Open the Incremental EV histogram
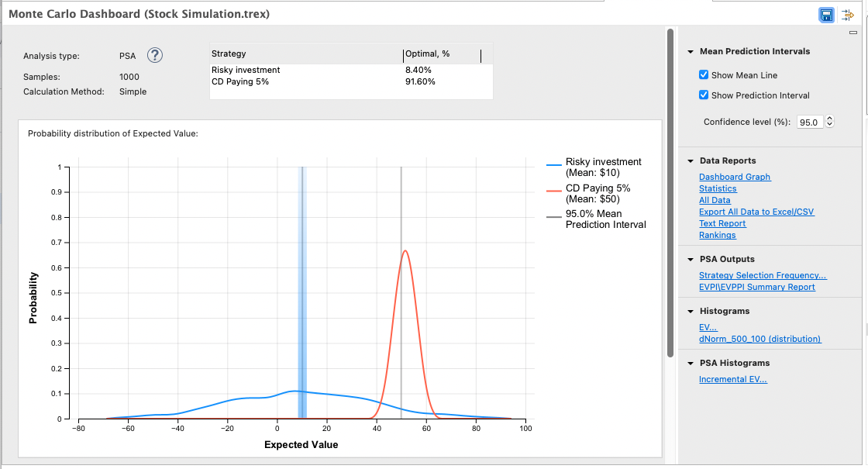 point(733,379)
